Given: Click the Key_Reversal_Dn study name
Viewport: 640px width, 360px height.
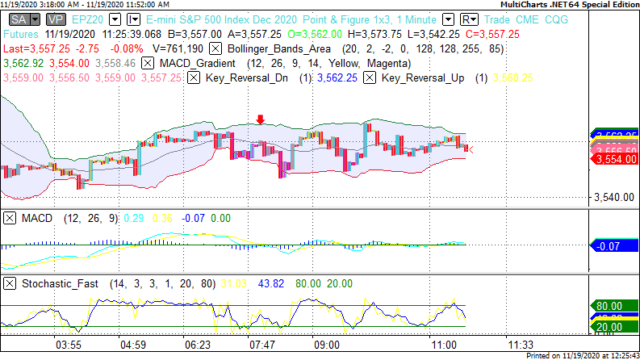Looking at the screenshot, I should tap(247, 78).
